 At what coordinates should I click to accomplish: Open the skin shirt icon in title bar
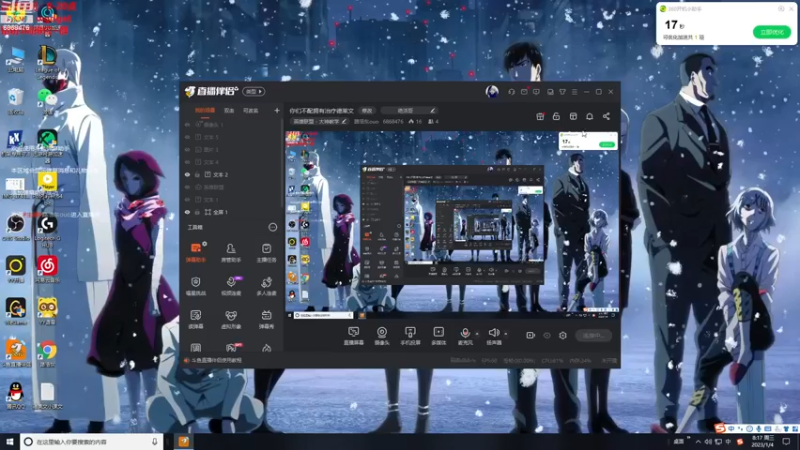(562, 92)
